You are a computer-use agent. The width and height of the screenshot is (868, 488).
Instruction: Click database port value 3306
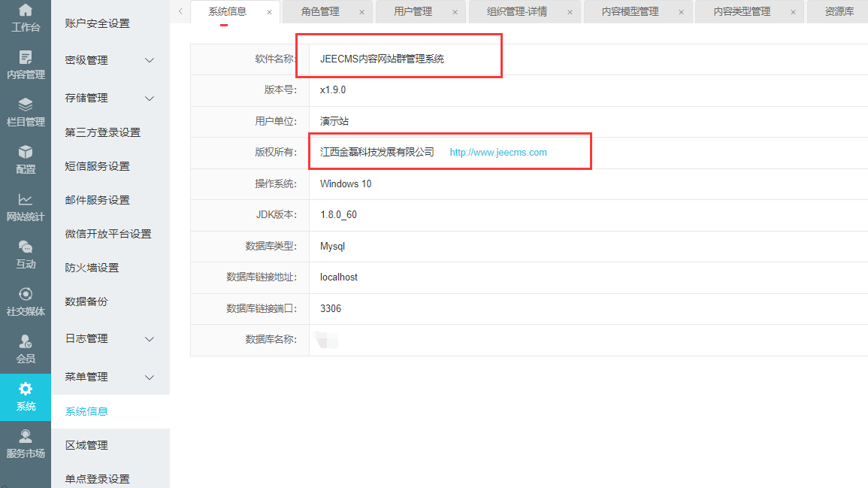tap(331, 308)
